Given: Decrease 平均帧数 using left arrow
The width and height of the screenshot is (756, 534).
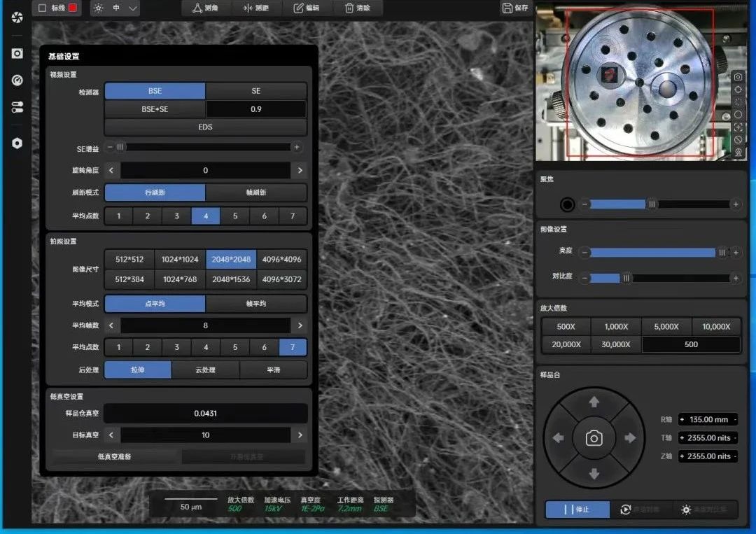Looking at the screenshot, I should (x=112, y=325).
